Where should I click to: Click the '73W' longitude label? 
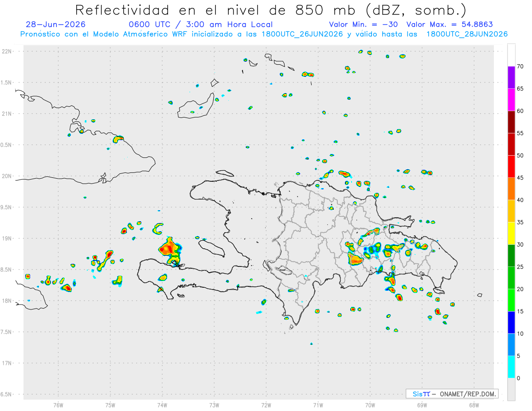click(x=214, y=405)
